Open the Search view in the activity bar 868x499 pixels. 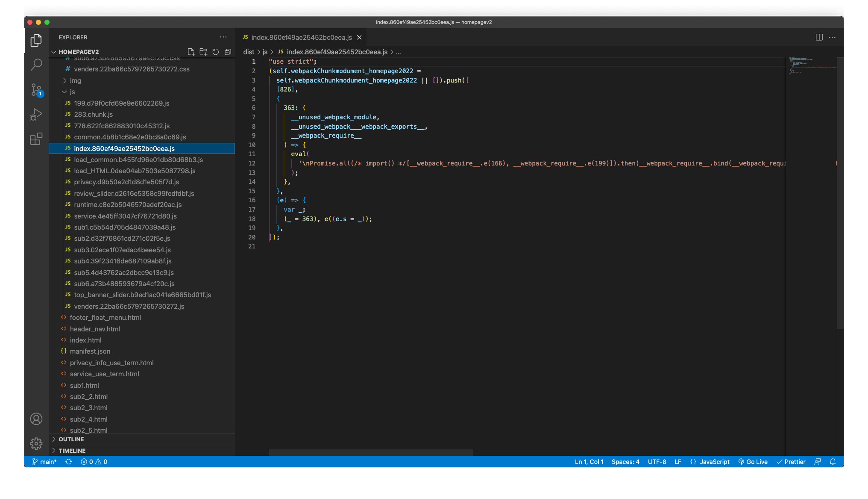36,65
